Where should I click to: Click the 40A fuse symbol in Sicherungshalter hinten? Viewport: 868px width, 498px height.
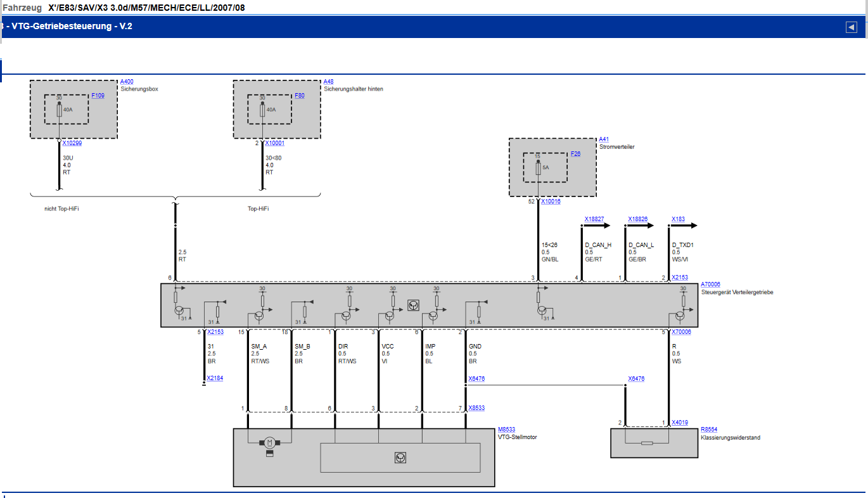pos(262,111)
